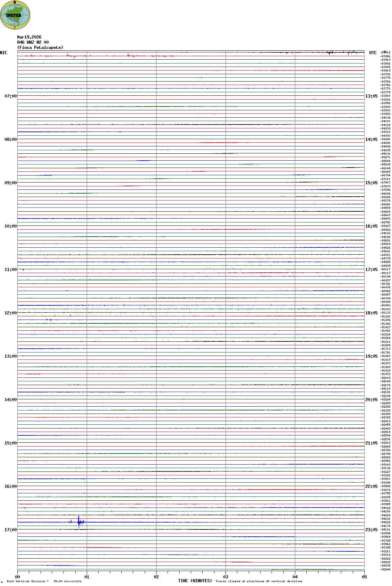The height and width of the screenshot is (586, 392).
Task: Select the 18:05 UTC time marker
Action: [371, 313]
